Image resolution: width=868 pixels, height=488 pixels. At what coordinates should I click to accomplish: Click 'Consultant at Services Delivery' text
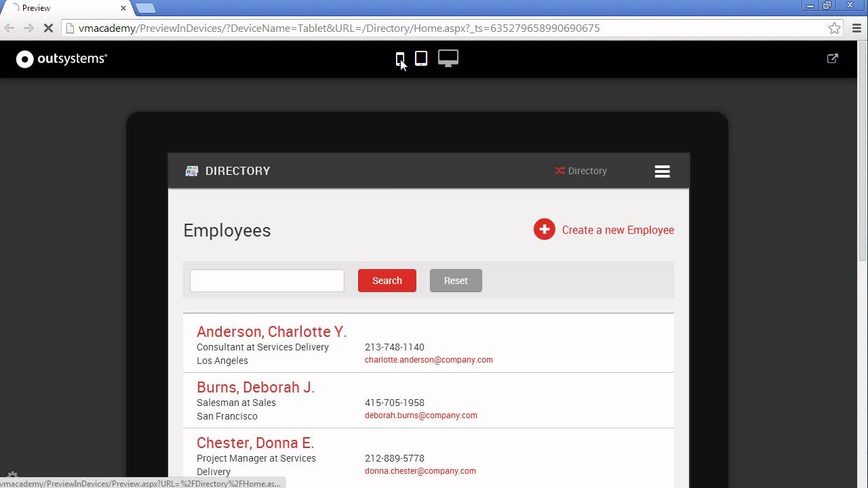click(x=262, y=347)
